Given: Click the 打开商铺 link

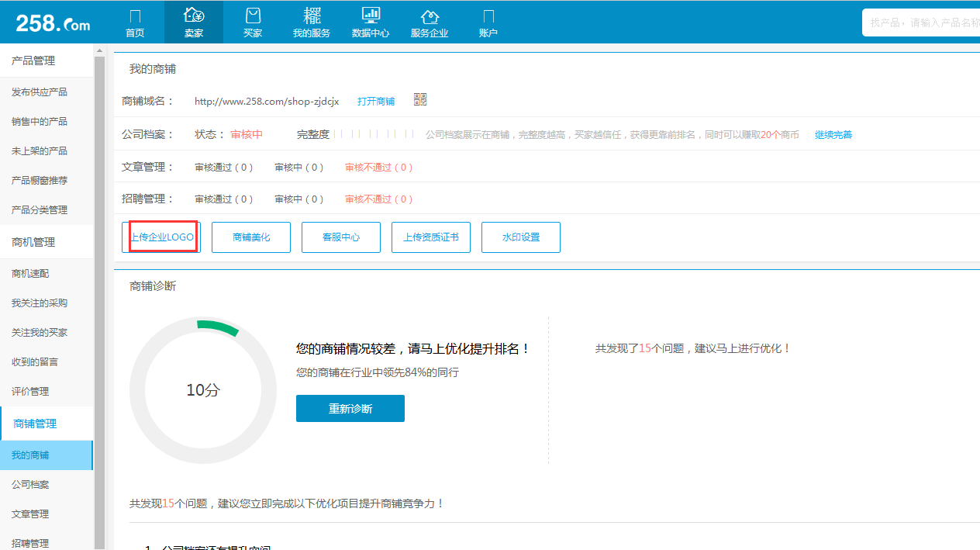Looking at the screenshot, I should click(x=376, y=101).
